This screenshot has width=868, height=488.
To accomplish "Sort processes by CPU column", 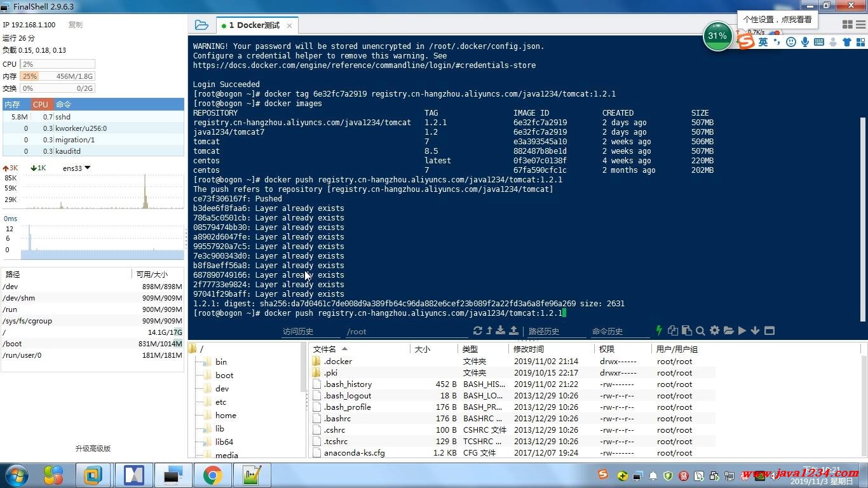I will coord(41,104).
